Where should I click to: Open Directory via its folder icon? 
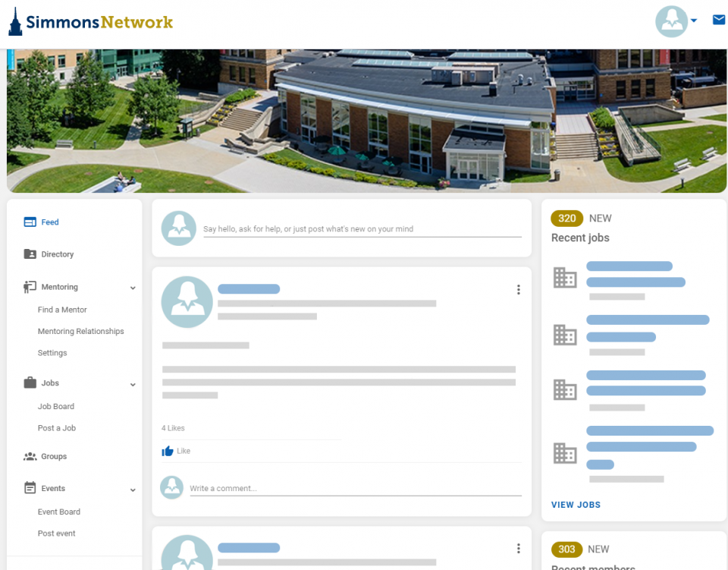(x=30, y=254)
